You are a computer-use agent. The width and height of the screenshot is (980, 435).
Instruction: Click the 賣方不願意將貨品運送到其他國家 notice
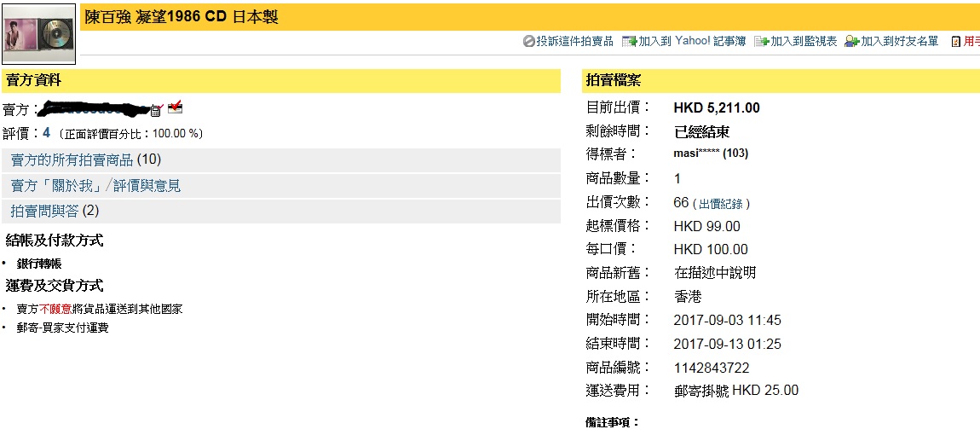(100, 310)
